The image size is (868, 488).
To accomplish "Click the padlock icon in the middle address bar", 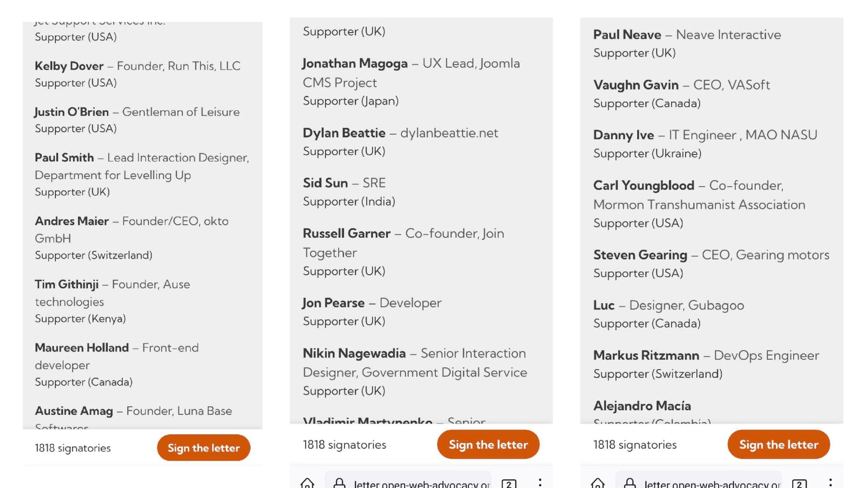I will (339, 483).
